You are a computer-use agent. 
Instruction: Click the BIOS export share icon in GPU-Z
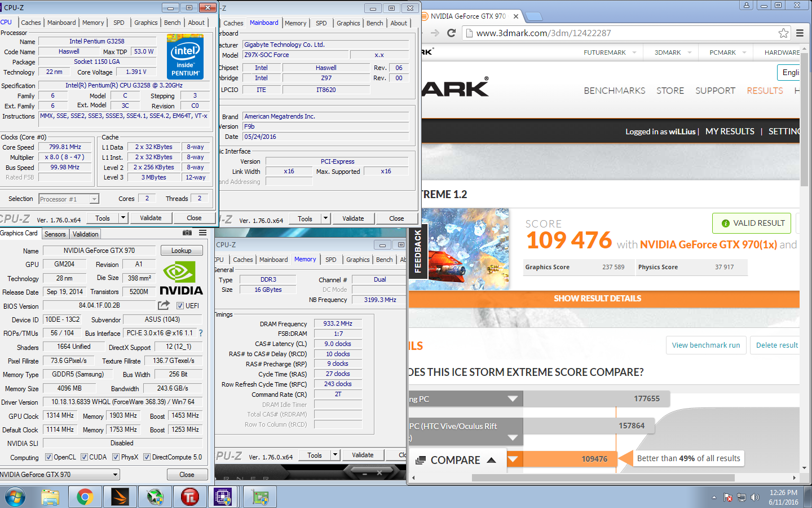164,305
